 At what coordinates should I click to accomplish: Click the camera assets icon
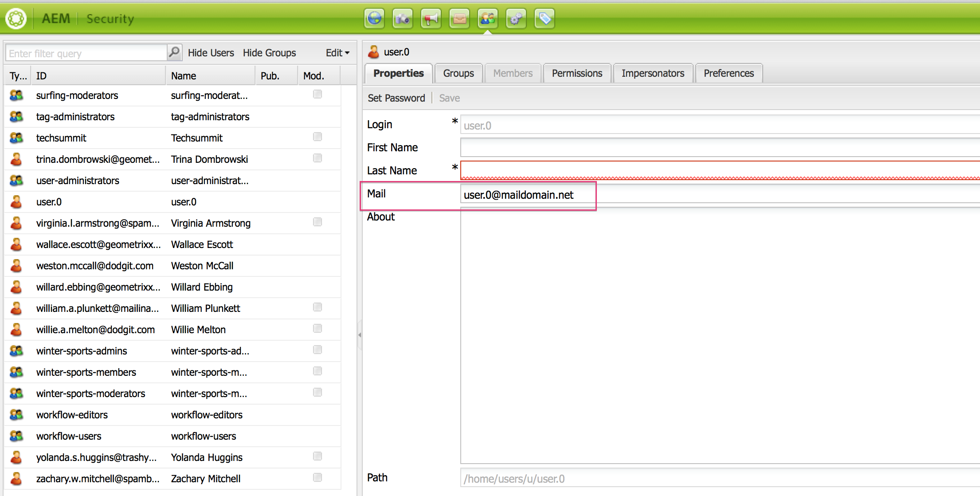click(403, 19)
